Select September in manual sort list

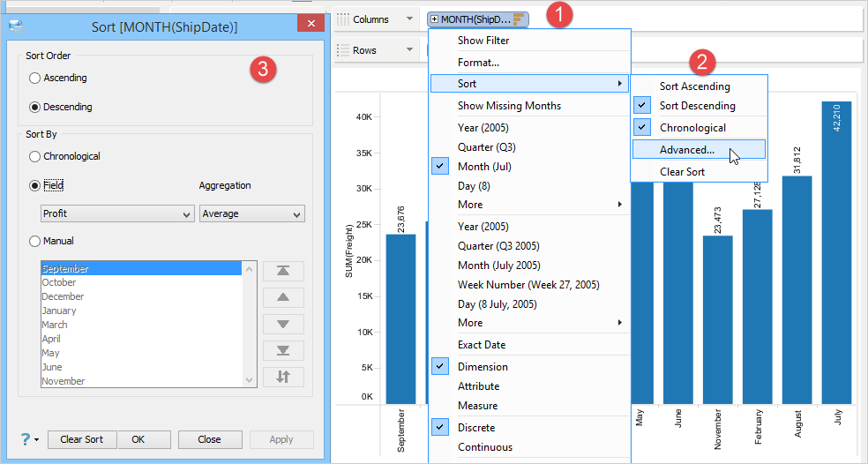coord(141,268)
